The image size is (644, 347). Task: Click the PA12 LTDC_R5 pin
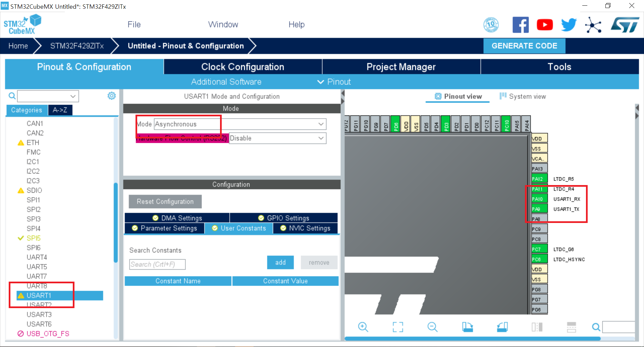539,179
